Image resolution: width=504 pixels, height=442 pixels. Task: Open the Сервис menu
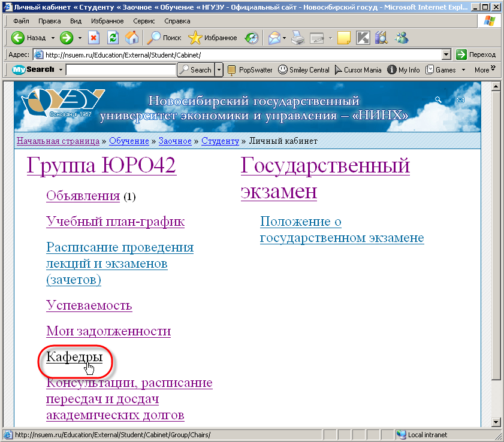coord(143,21)
